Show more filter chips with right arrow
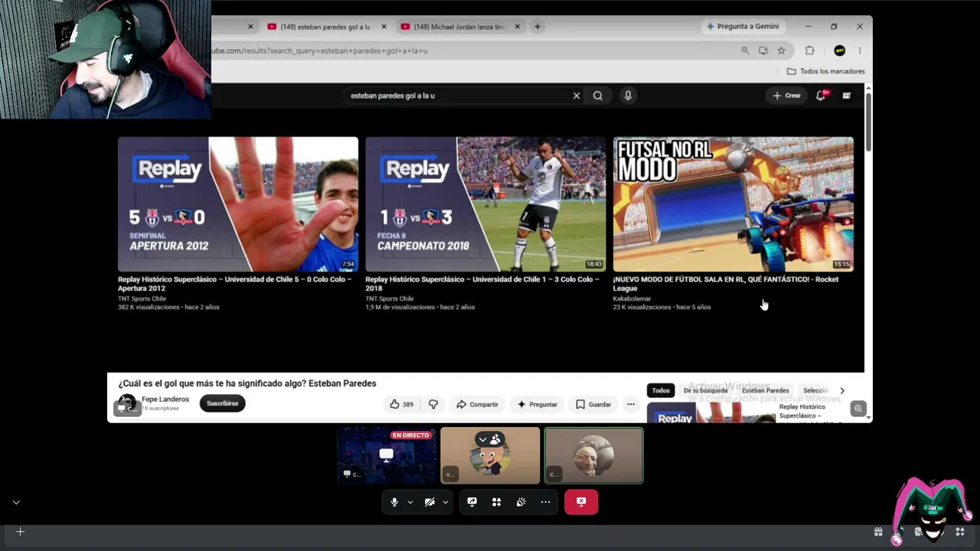The width and height of the screenshot is (980, 551). pyautogui.click(x=842, y=390)
